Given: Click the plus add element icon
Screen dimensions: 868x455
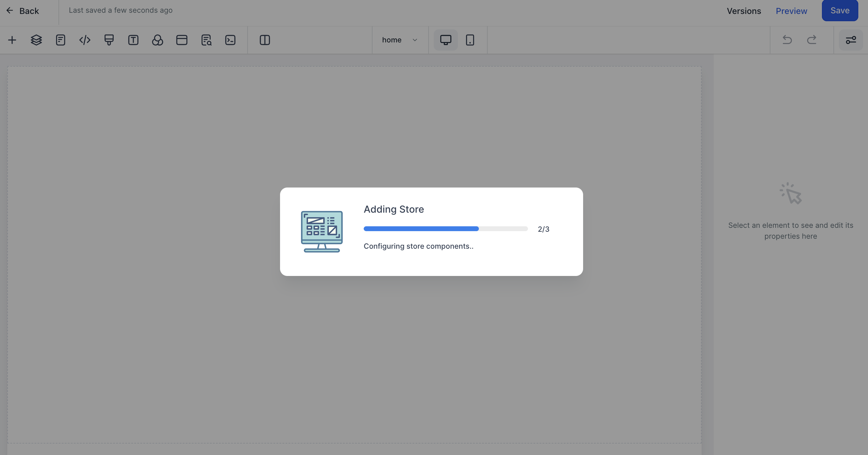Looking at the screenshot, I should 12,40.
